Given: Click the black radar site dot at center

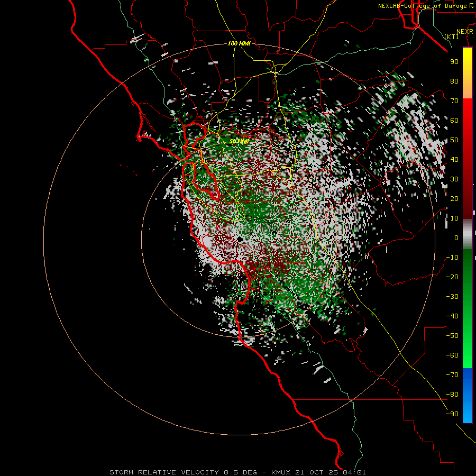Looking at the screenshot, I should 241,240.
